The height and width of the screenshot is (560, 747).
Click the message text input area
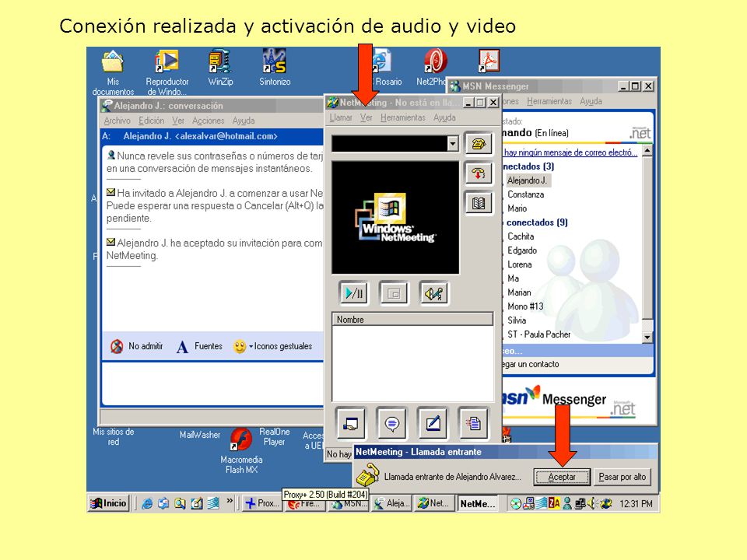tap(212, 383)
